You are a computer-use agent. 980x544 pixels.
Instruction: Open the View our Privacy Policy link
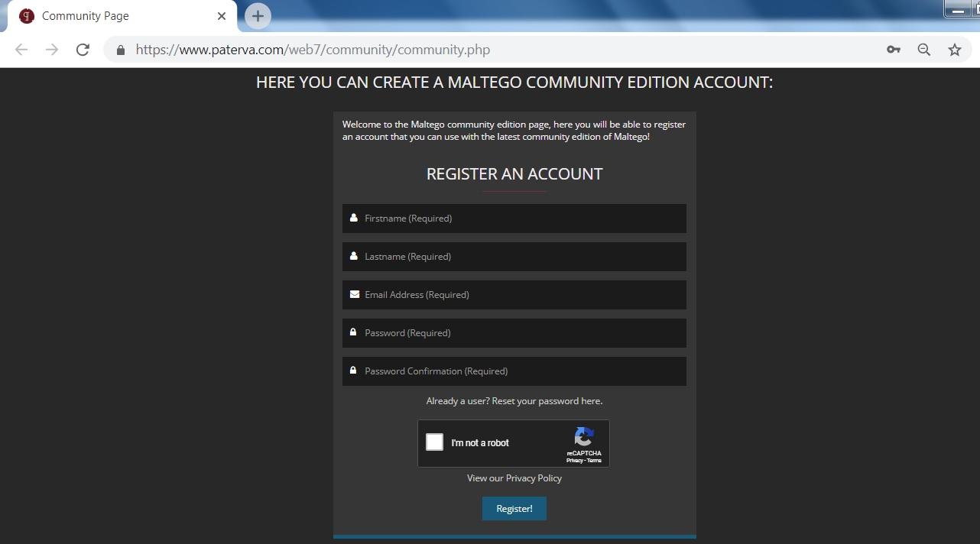514,478
